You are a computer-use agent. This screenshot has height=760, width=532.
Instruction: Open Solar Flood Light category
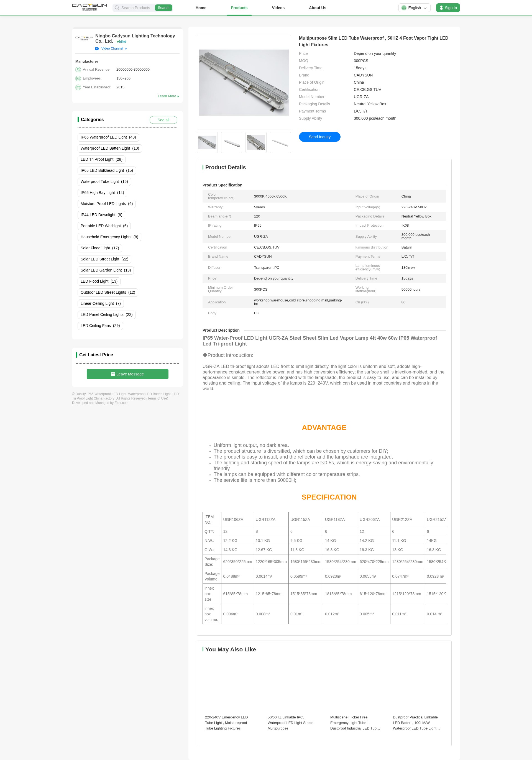(100, 248)
